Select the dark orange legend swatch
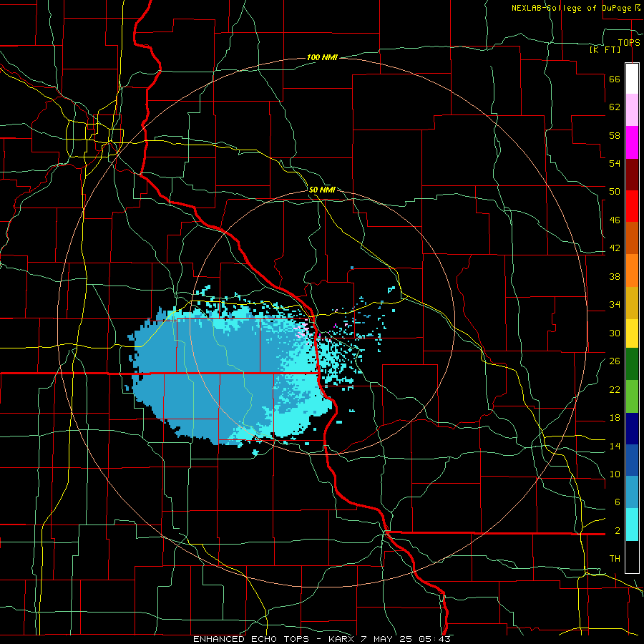 (632, 238)
